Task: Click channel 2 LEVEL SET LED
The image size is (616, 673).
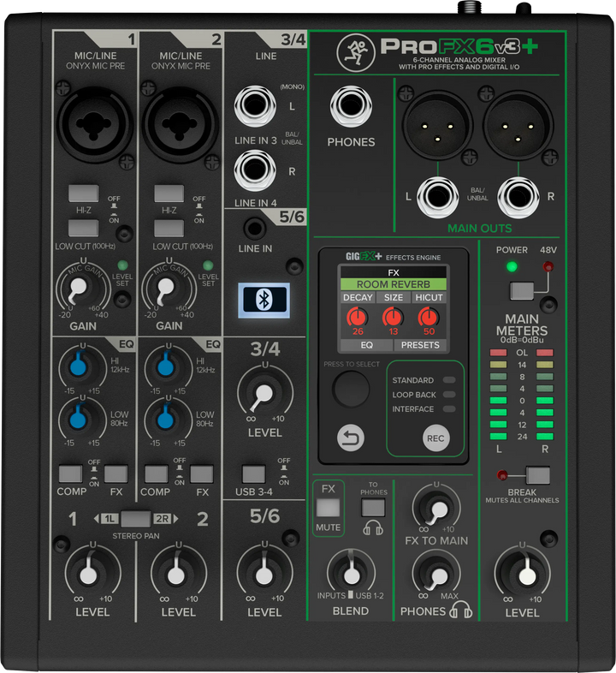Action: [208, 265]
